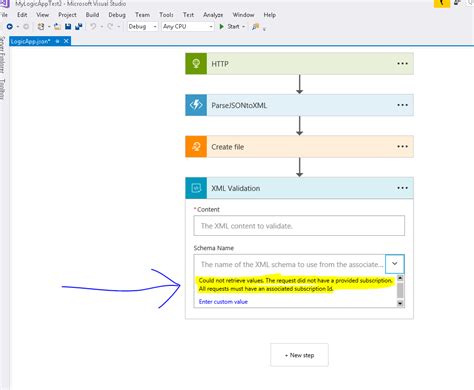Close the LogicApp.json tab
This screenshot has height=390, width=474.
pyautogui.click(x=66, y=41)
